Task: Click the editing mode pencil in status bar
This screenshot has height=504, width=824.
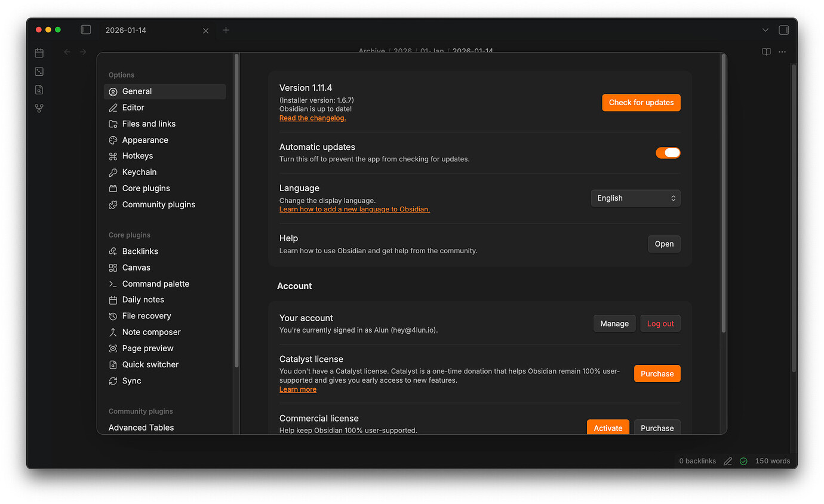Action: pos(728,461)
